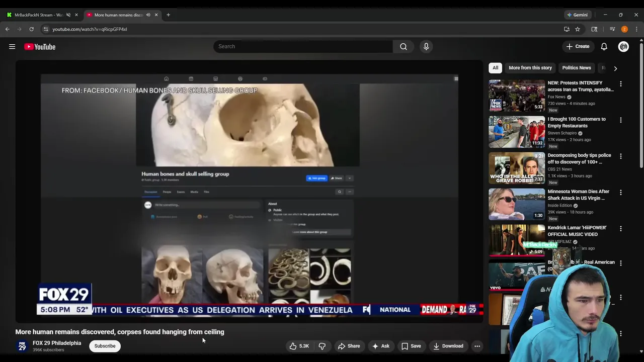Bookmark this page with the star

point(578,29)
